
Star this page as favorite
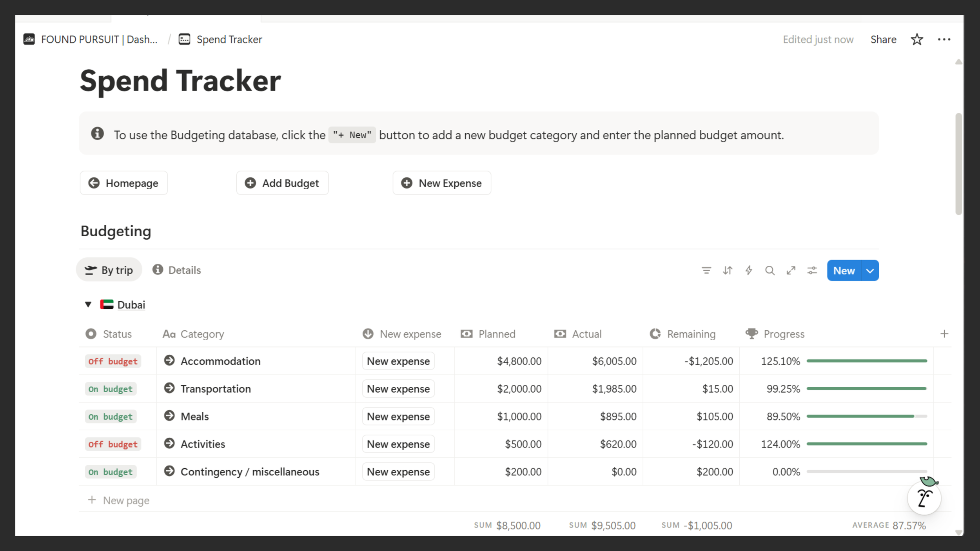(916, 40)
